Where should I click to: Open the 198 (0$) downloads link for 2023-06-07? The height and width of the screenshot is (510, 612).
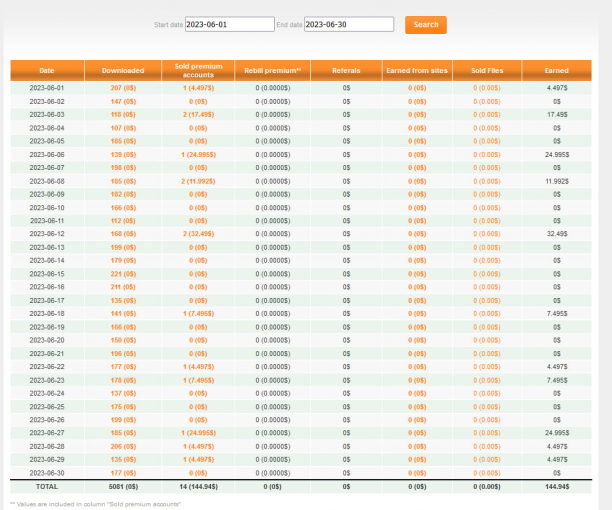pyautogui.click(x=123, y=168)
